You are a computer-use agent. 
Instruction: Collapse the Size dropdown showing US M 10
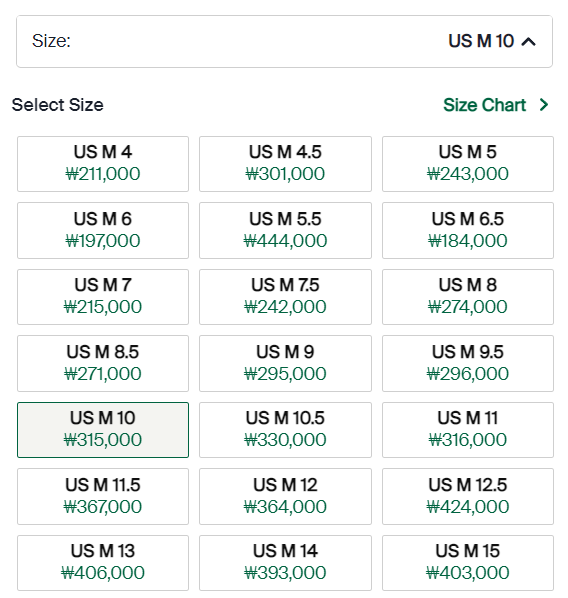click(x=284, y=42)
